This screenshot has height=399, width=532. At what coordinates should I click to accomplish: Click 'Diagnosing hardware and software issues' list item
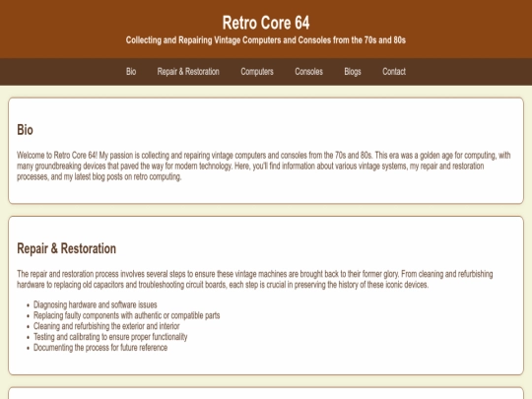[96, 304]
